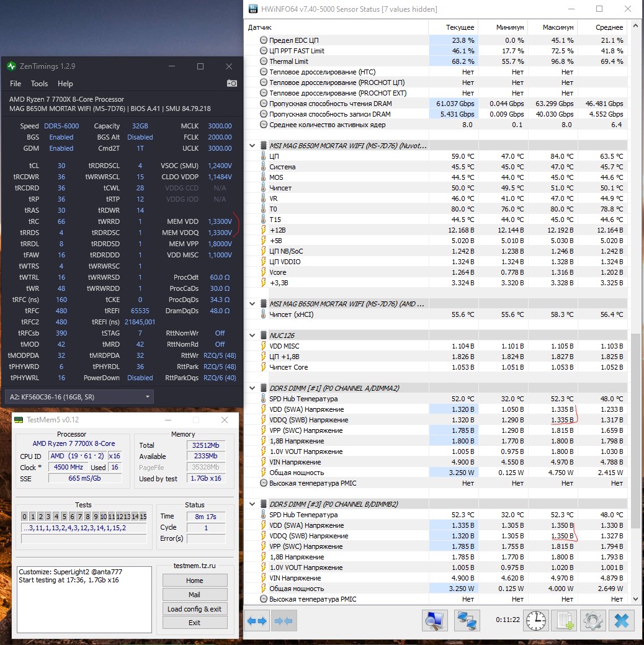Click the TestMem5 log text area

(84, 600)
